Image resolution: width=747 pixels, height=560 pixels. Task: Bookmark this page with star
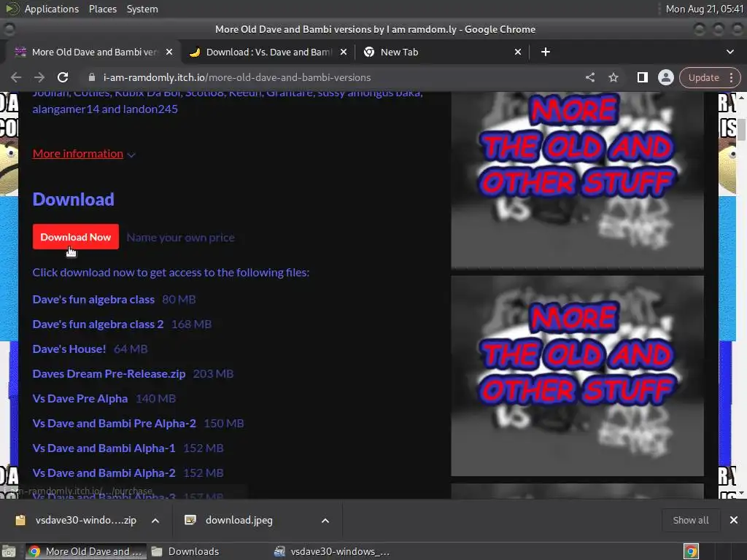[613, 77]
